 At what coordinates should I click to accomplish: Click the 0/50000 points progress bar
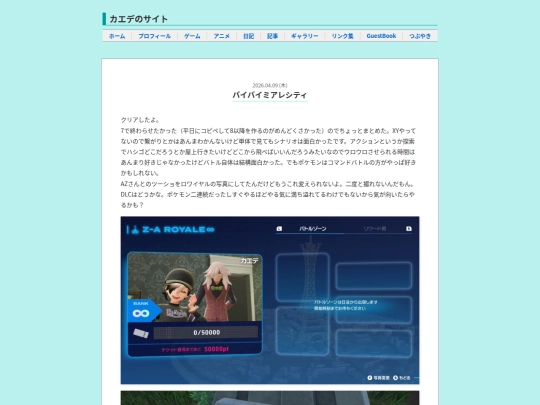tap(206, 333)
